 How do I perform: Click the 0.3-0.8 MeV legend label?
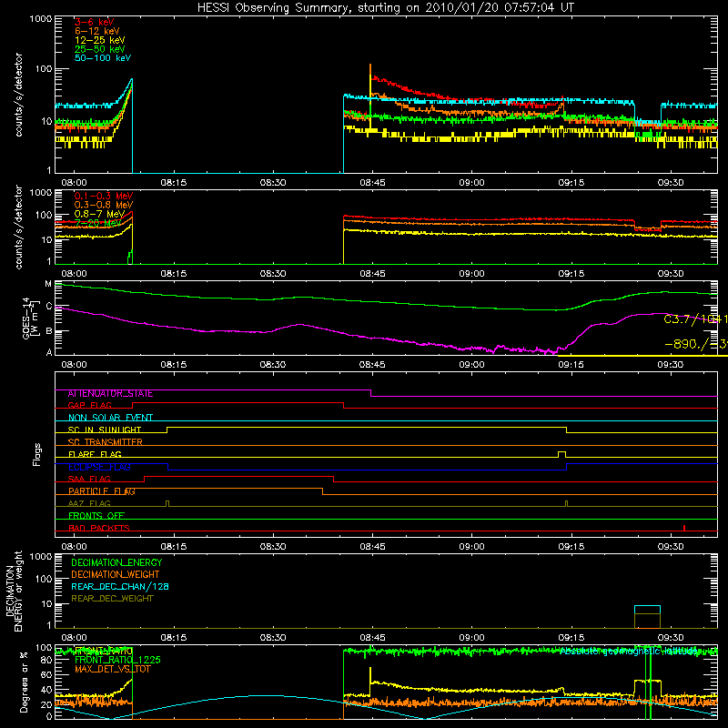[x=104, y=205]
